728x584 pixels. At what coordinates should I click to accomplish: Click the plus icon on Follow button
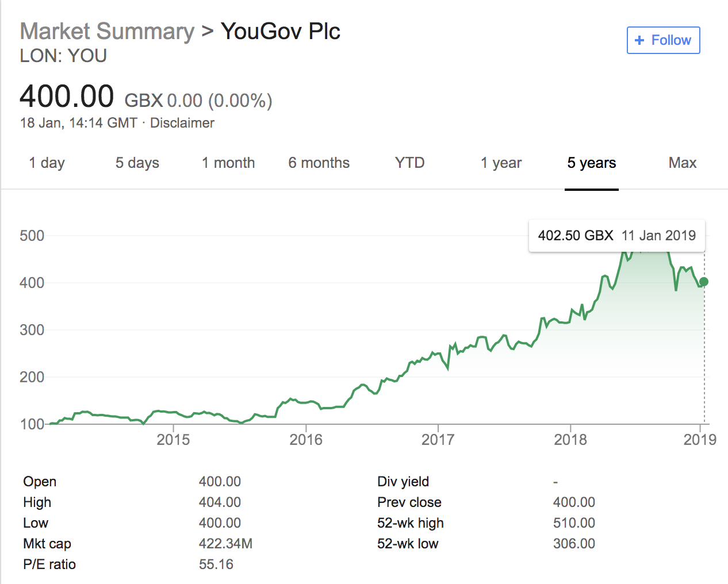[x=639, y=40]
